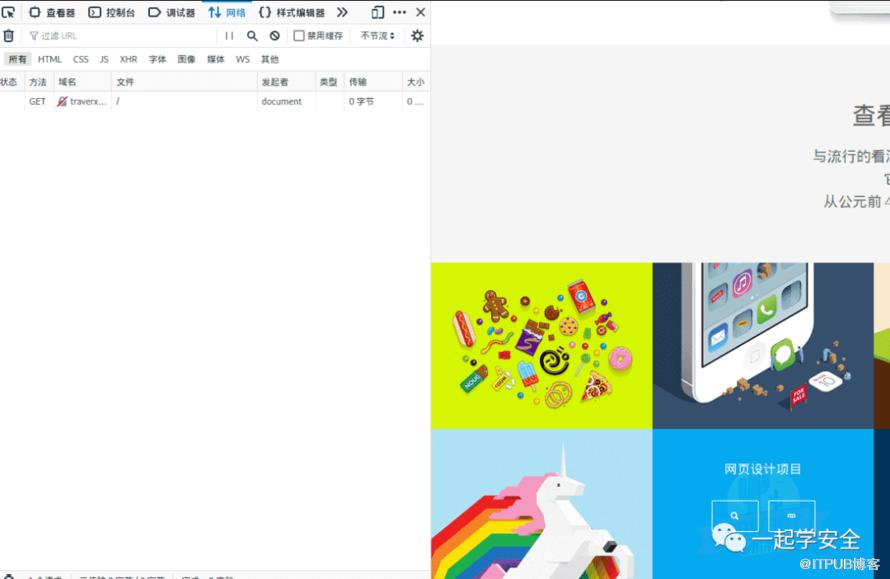Viewport: 890px width, 579px height.
Task: Open network settings gear
Action: click(417, 36)
